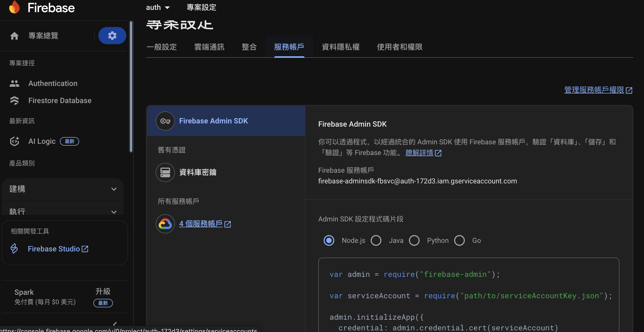Image resolution: width=644 pixels, height=332 pixels.
Task: Click the database secrets storage icon
Action: click(165, 172)
